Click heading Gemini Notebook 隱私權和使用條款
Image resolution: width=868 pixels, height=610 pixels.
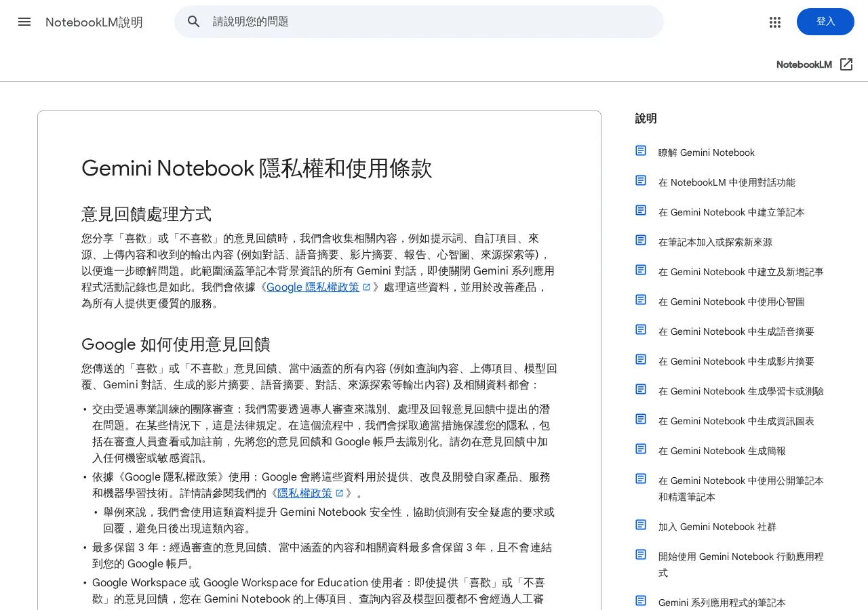pyautogui.click(x=257, y=168)
